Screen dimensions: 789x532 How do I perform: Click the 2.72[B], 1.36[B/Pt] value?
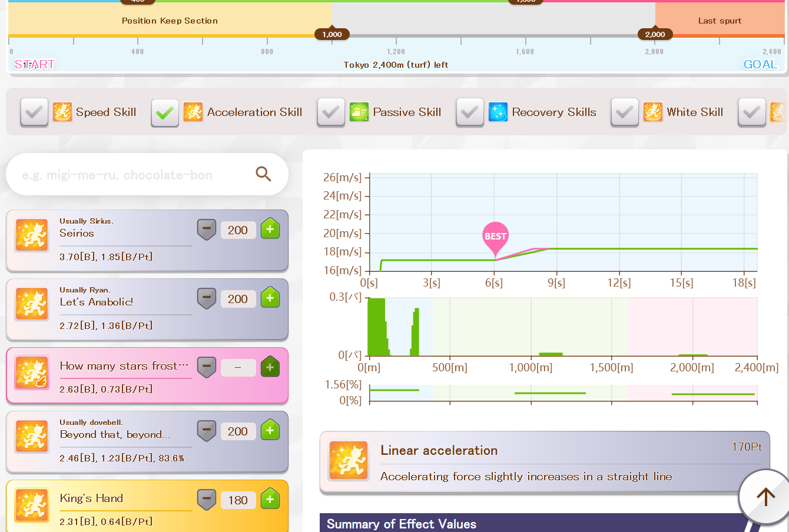click(106, 325)
